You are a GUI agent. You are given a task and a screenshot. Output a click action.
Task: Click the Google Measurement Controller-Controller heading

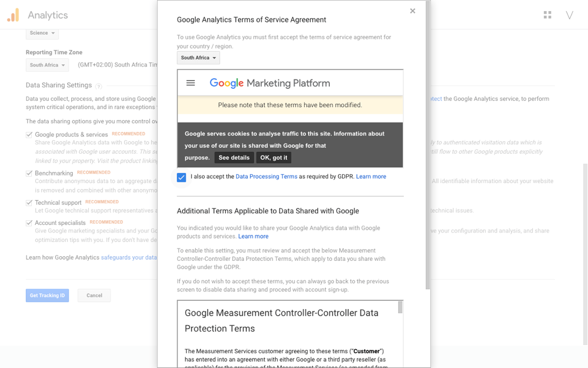tap(282, 321)
